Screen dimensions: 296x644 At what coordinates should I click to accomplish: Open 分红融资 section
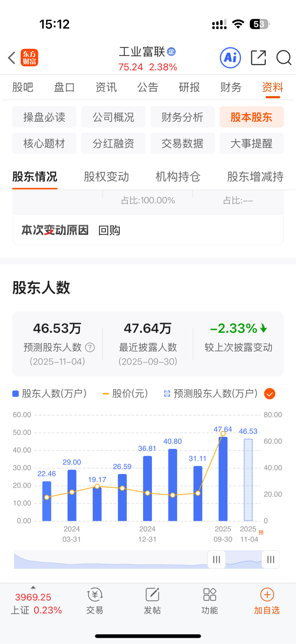tap(113, 143)
